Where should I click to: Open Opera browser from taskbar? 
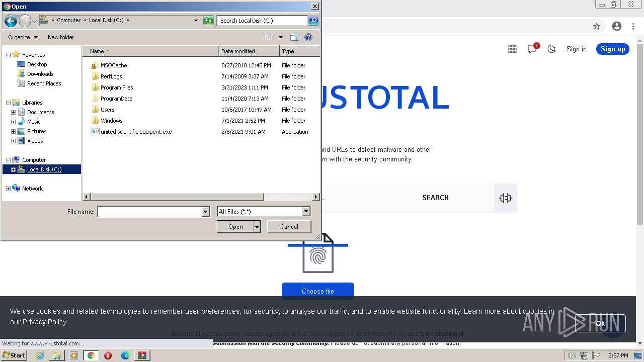108,355
